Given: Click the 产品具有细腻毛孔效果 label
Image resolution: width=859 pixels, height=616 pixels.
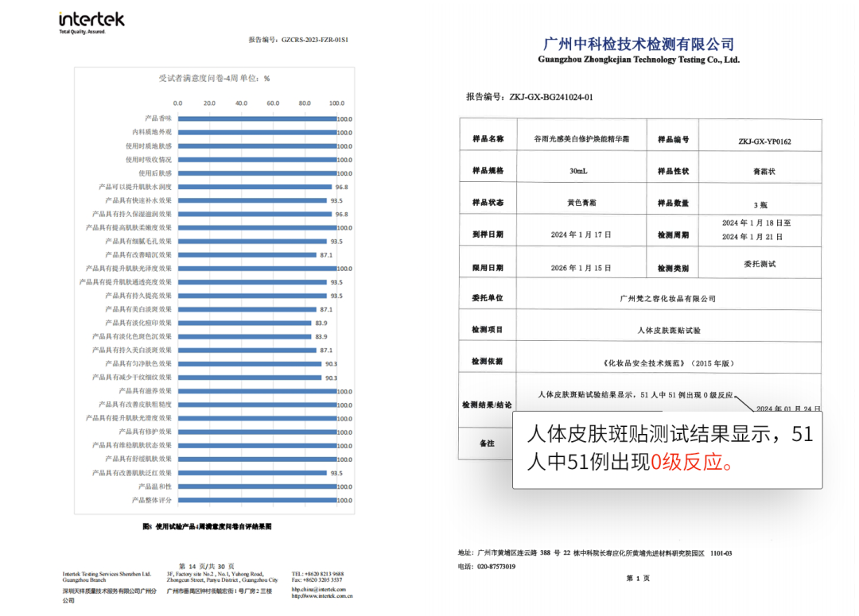Looking at the screenshot, I should [138, 241].
